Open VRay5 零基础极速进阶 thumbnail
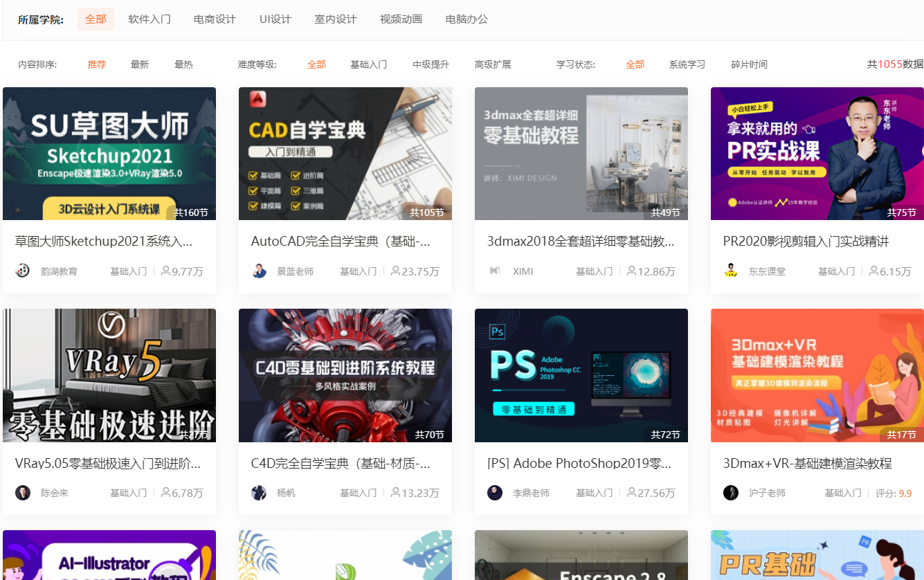 pos(109,375)
